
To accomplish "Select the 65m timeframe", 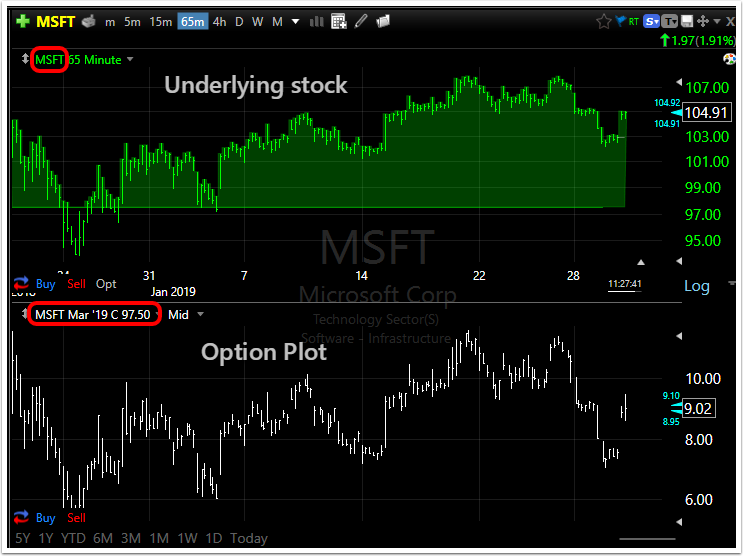I will [x=193, y=22].
